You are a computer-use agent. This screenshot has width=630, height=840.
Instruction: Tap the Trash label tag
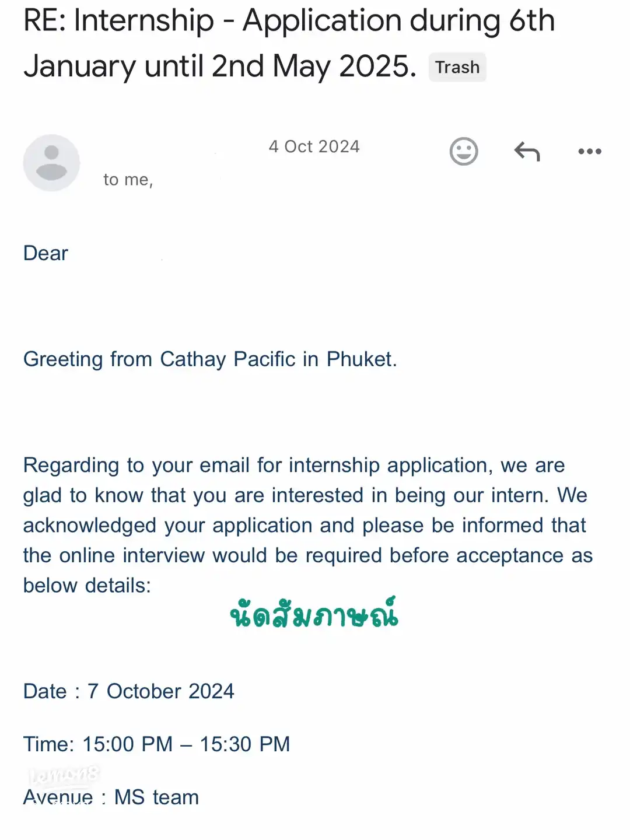click(x=457, y=68)
